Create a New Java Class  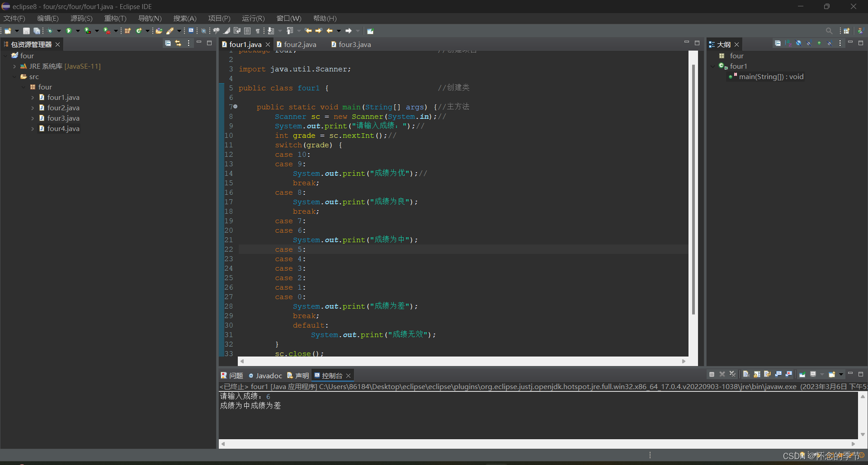139,30
